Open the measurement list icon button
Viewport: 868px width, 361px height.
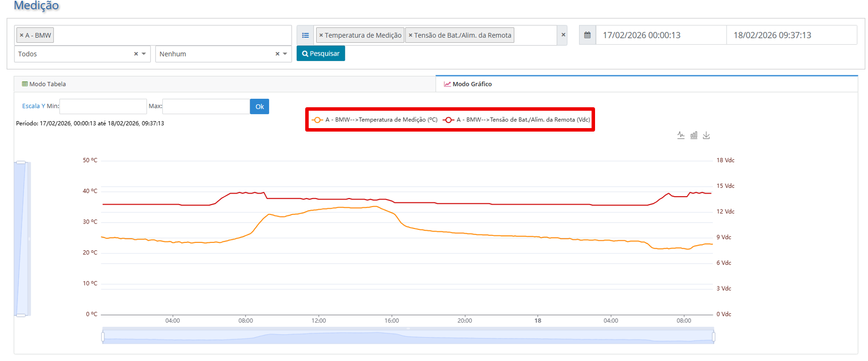306,35
